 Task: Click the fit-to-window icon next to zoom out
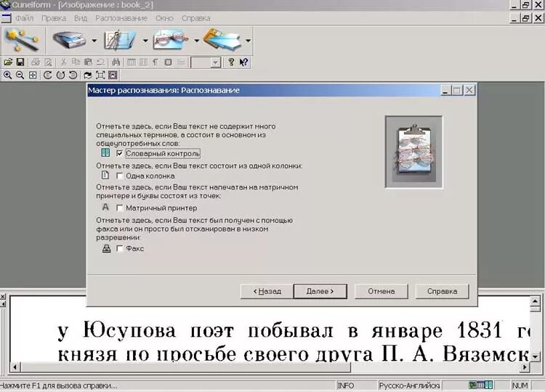tap(33, 75)
